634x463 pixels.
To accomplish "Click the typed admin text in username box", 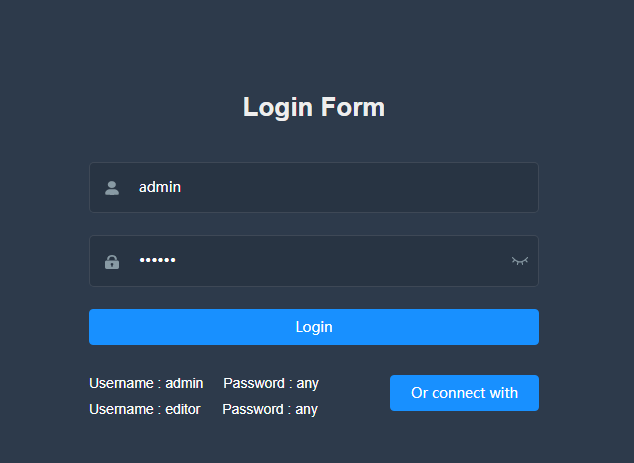I will [160, 187].
